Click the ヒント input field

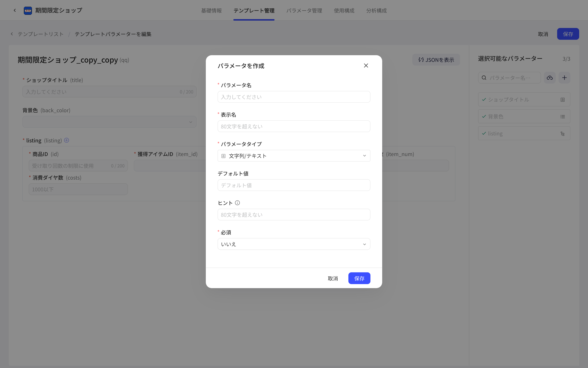coord(294,215)
